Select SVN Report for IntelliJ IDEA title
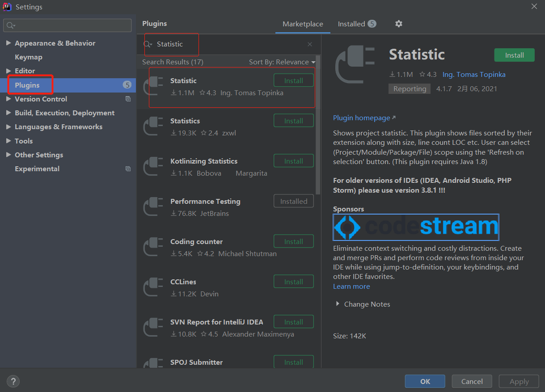Screen dimensions: 545x392 (x=217, y=322)
